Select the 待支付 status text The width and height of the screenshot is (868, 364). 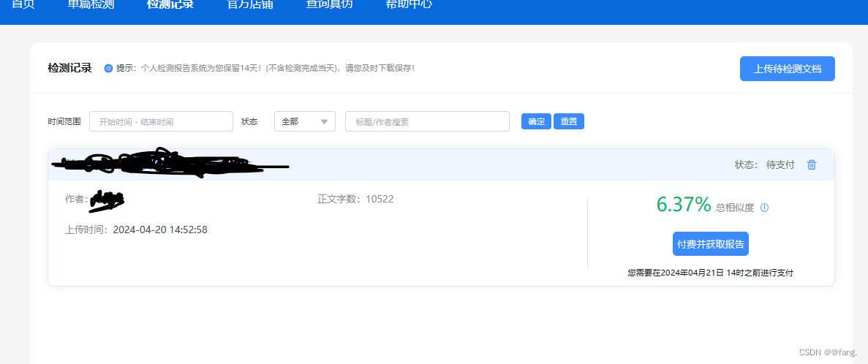coord(780,165)
